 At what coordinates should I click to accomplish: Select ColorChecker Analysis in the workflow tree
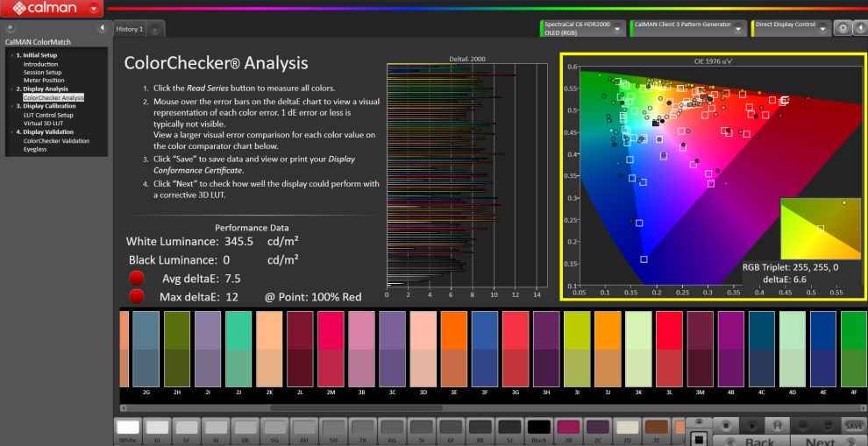[x=53, y=97]
